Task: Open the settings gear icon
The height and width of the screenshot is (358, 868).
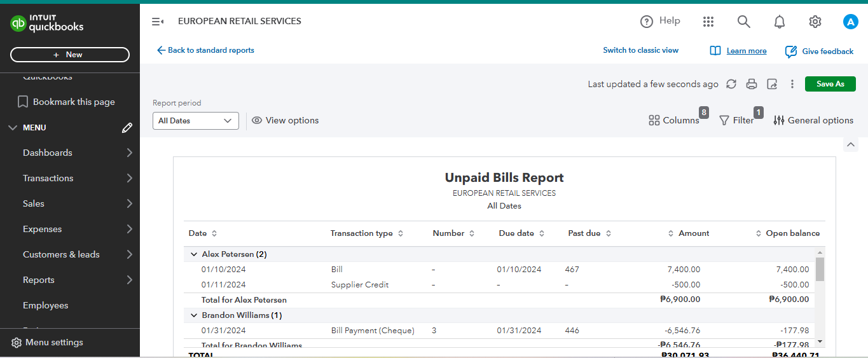Action: tap(815, 22)
